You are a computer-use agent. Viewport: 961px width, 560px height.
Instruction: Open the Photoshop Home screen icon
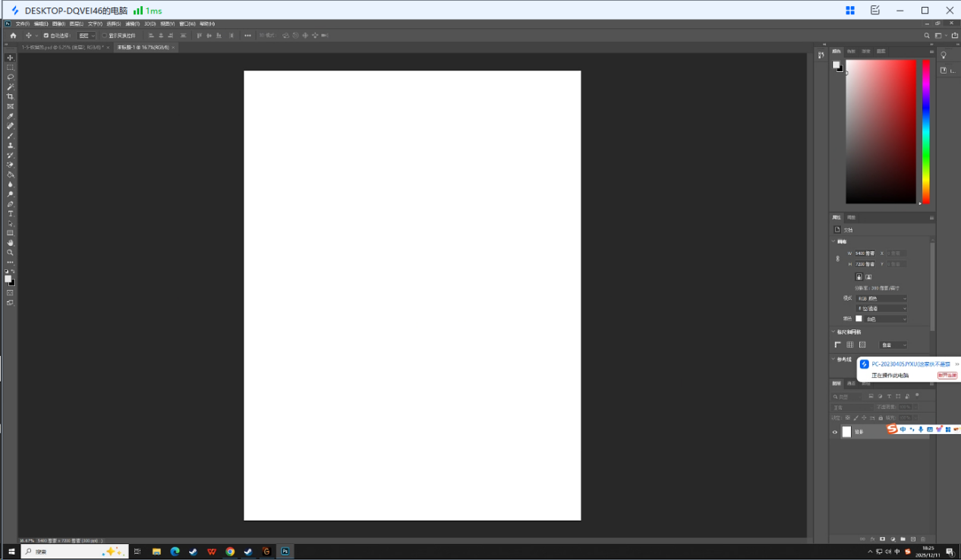pyautogui.click(x=13, y=36)
